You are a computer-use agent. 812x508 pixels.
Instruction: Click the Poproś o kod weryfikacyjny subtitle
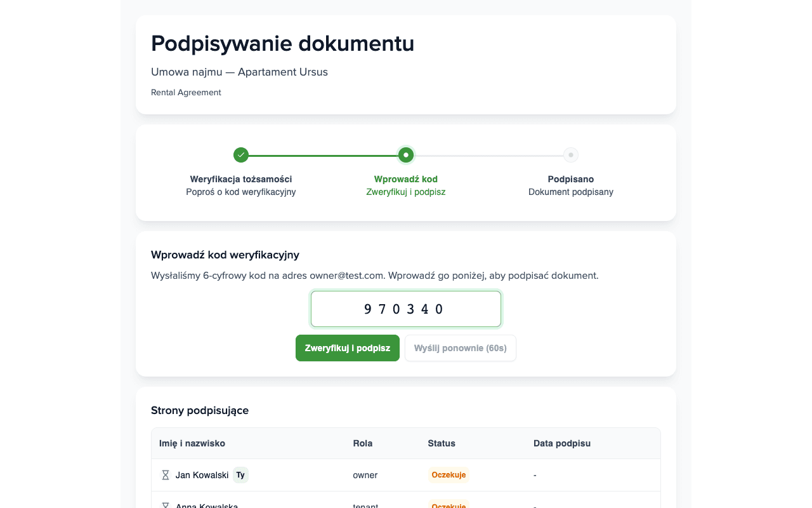pyautogui.click(x=241, y=192)
